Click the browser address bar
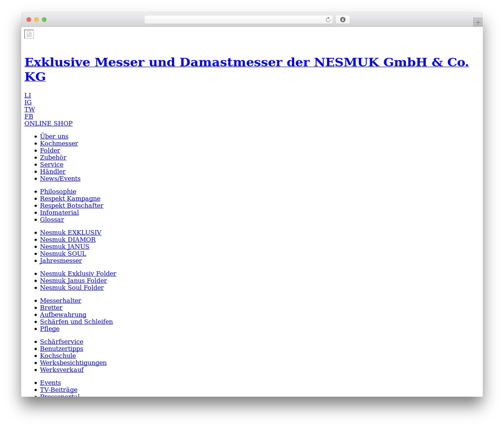Image resolution: width=504 pixels, height=427 pixels. point(239,20)
